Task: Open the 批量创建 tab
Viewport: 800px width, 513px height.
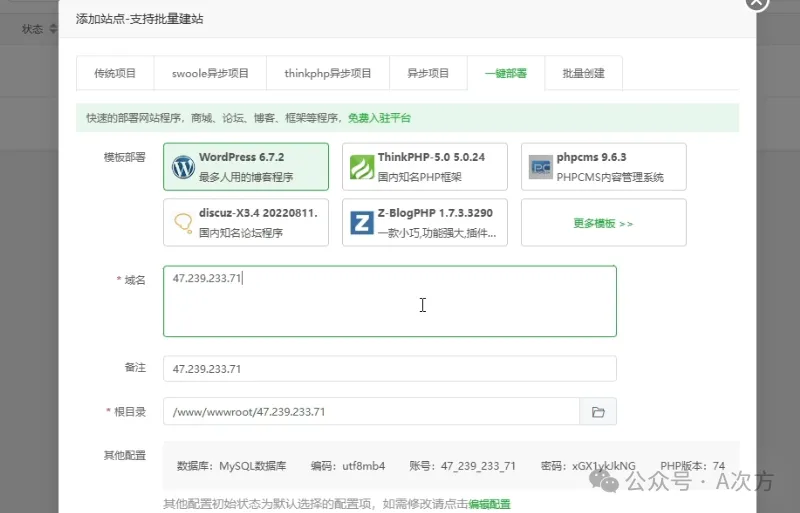Action: [x=583, y=74]
